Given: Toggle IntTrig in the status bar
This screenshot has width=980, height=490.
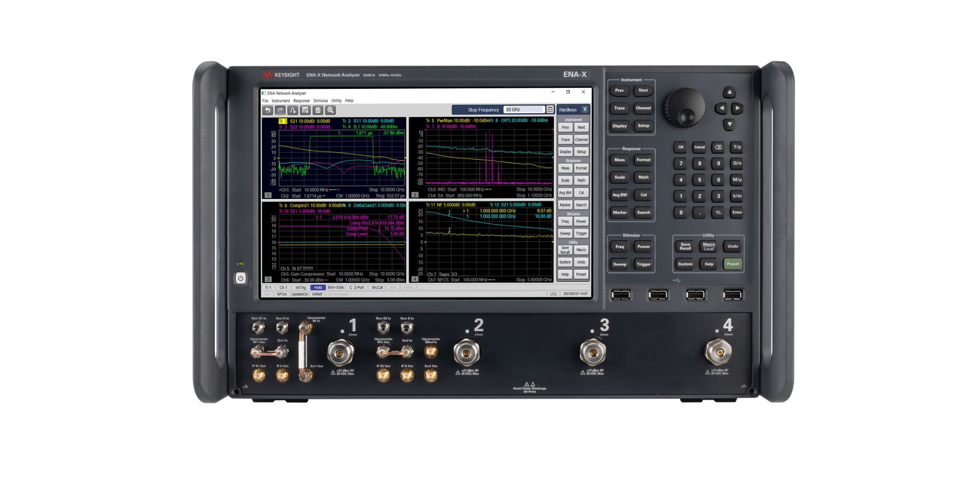Looking at the screenshot, I should [x=301, y=287].
